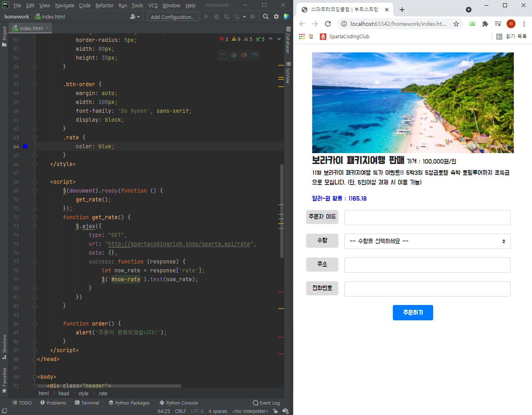Click the Stop square icon in toolbar

coord(252,17)
